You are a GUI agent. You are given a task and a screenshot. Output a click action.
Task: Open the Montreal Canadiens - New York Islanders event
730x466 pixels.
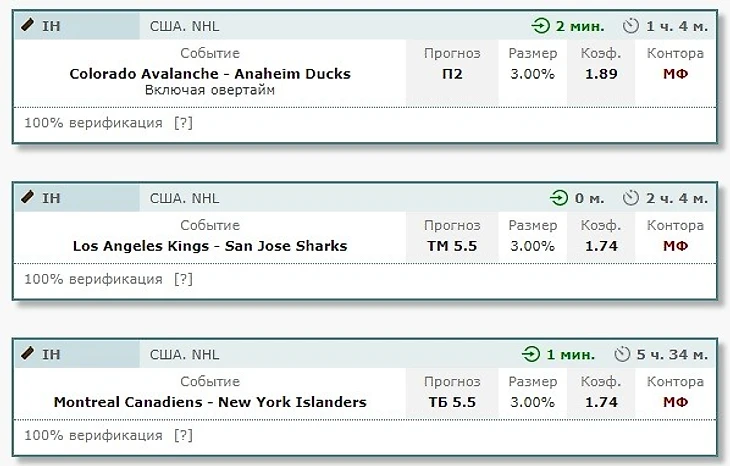(210, 402)
